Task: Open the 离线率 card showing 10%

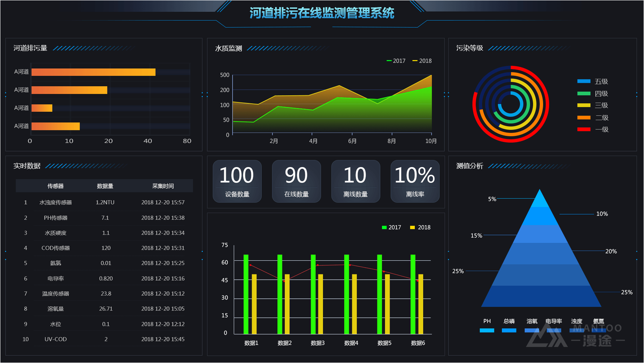Action: [x=415, y=181]
